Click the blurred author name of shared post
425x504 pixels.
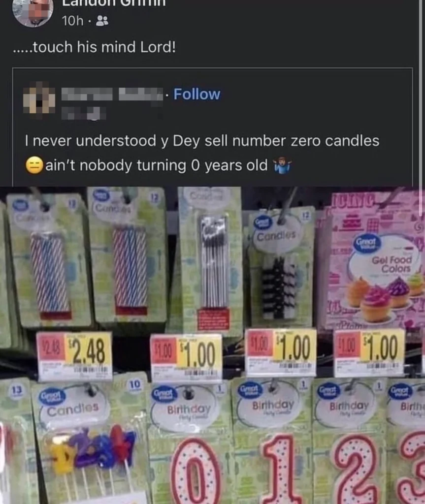click(112, 94)
